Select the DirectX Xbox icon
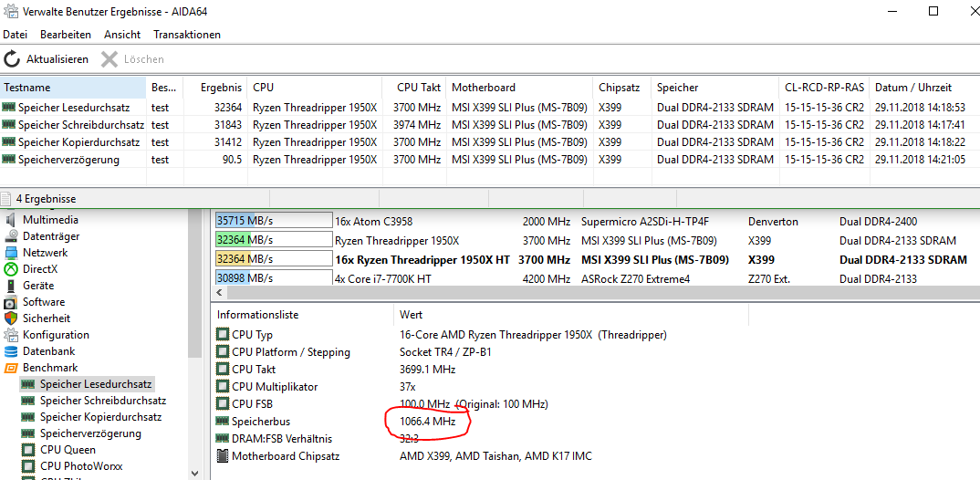The height and width of the screenshot is (480, 980). pos(11,269)
